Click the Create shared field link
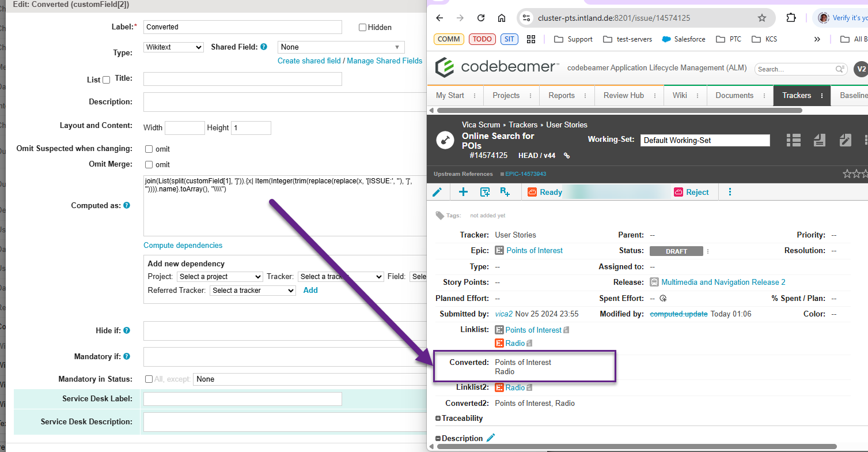 [309, 61]
